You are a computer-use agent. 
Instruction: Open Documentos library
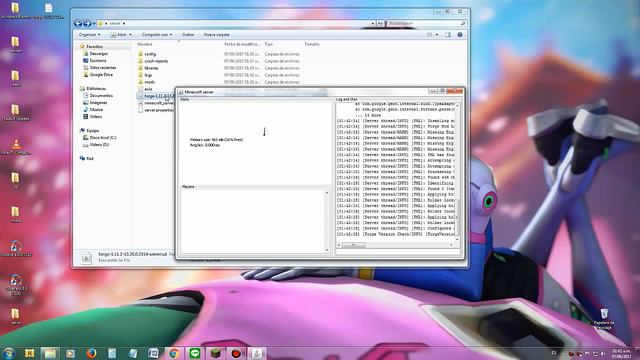point(101,96)
